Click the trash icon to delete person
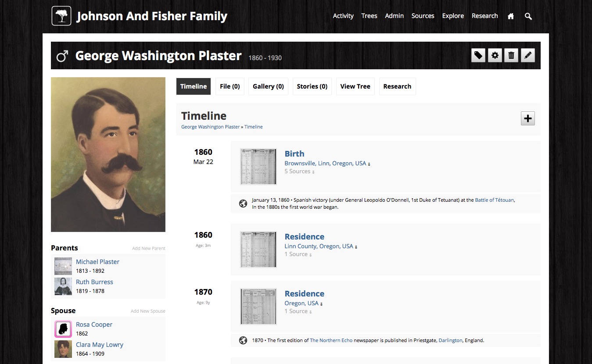Viewport: 592px width, 364px height. (x=511, y=55)
